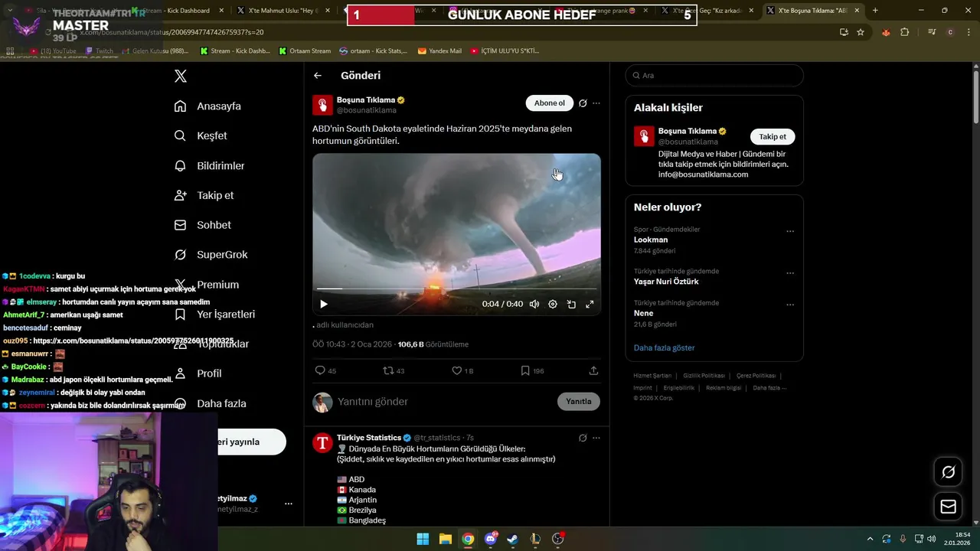Click Grok icon on main post
980x551 pixels.
583,103
